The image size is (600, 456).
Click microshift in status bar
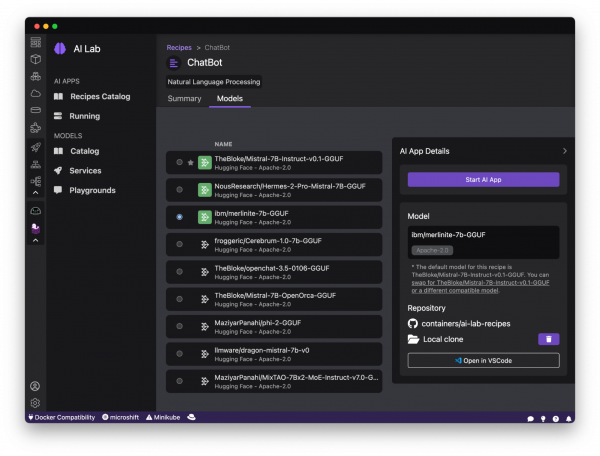click(x=121, y=417)
